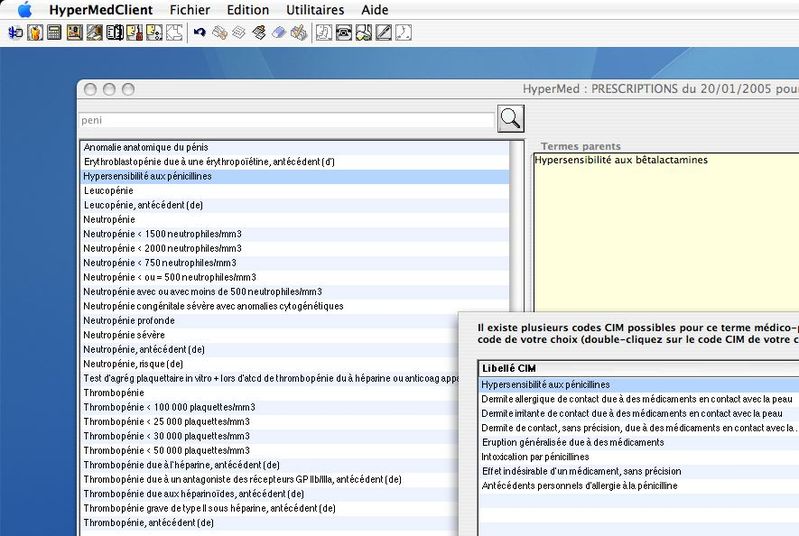Select the 'Leucopénie' row
The height and width of the screenshot is (536, 799).
click(x=295, y=191)
